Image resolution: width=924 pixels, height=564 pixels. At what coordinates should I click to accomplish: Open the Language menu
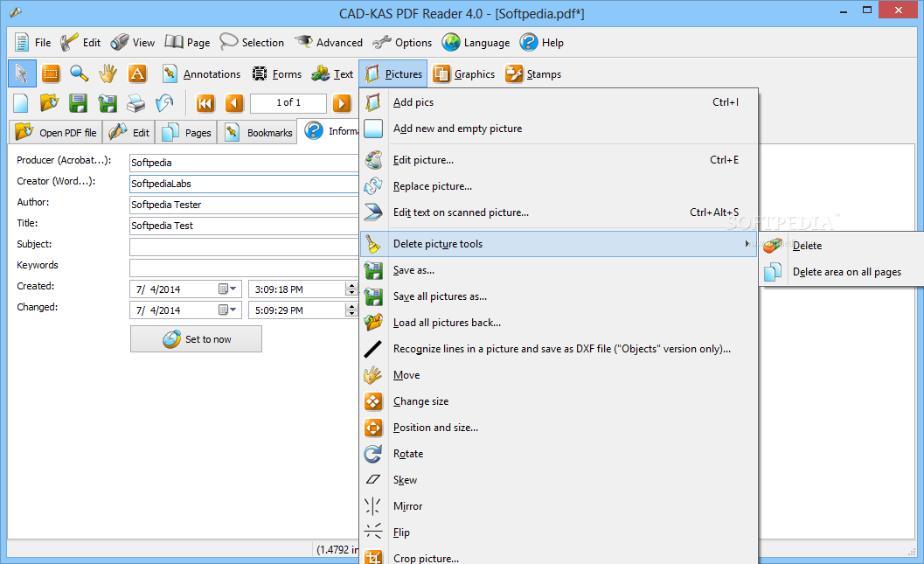(476, 43)
